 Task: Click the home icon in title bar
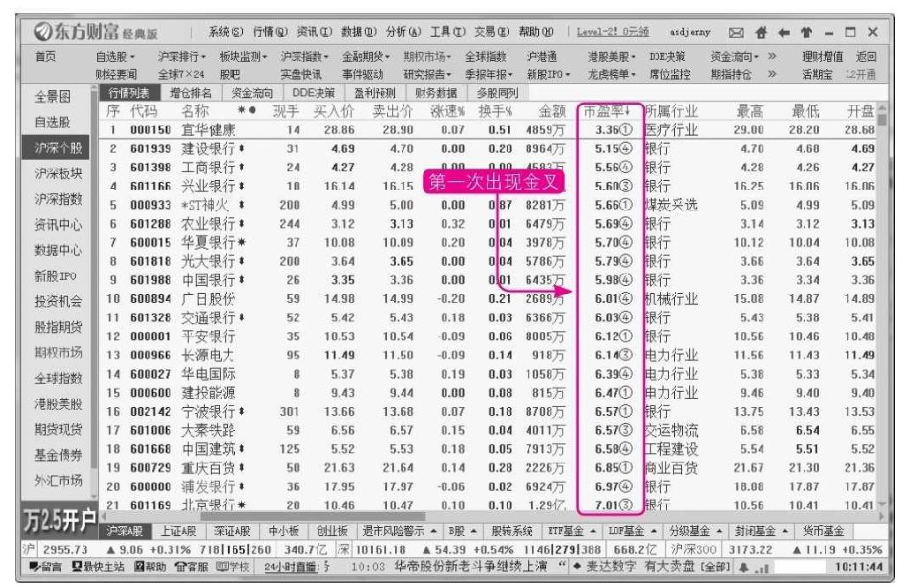[x=761, y=33]
